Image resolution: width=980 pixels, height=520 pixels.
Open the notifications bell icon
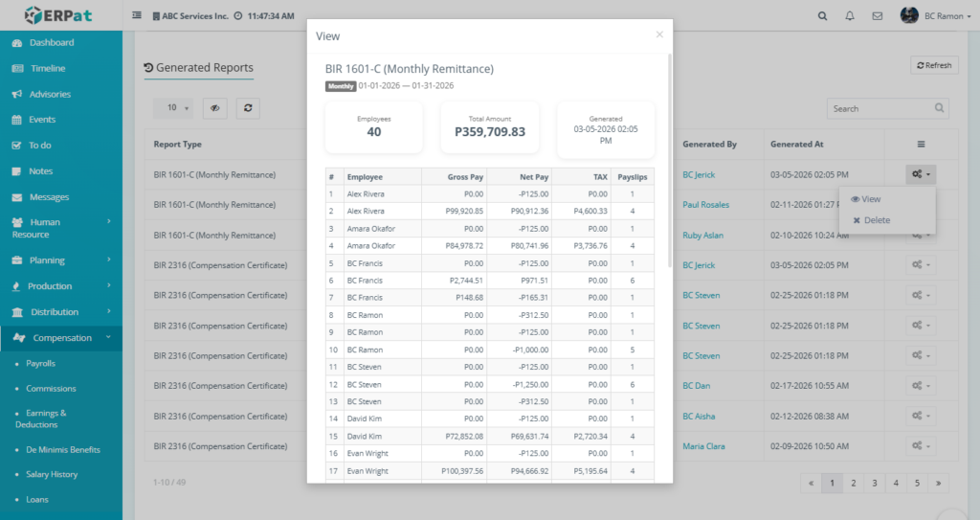[x=850, y=16]
